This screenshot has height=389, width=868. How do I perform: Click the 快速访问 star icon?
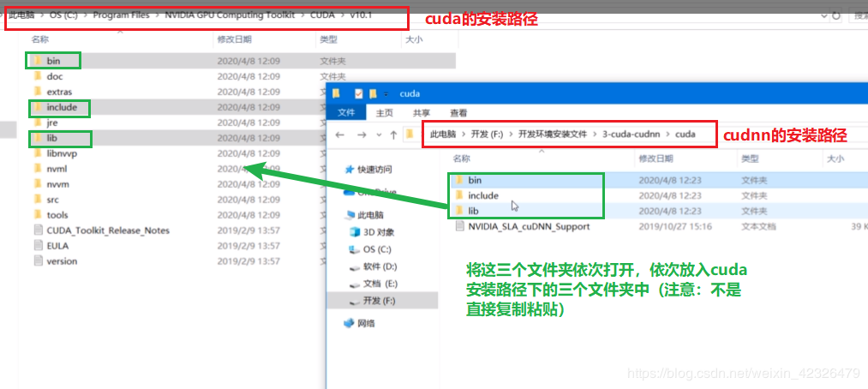tap(350, 170)
